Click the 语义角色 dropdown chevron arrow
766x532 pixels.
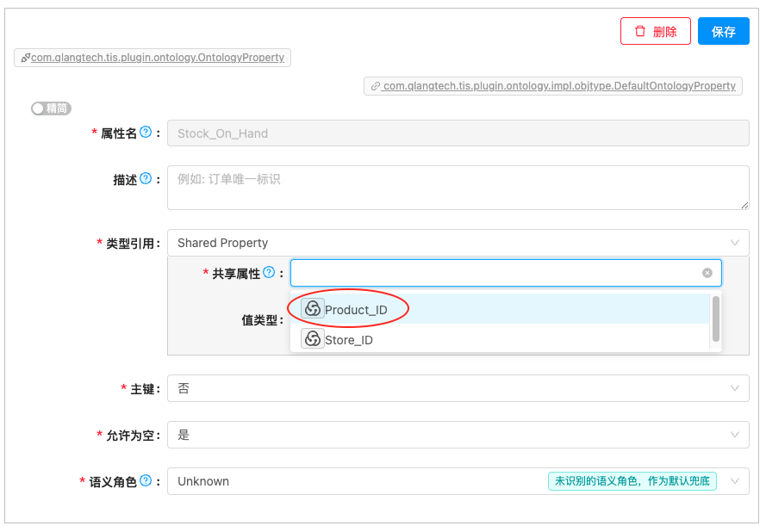735,481
